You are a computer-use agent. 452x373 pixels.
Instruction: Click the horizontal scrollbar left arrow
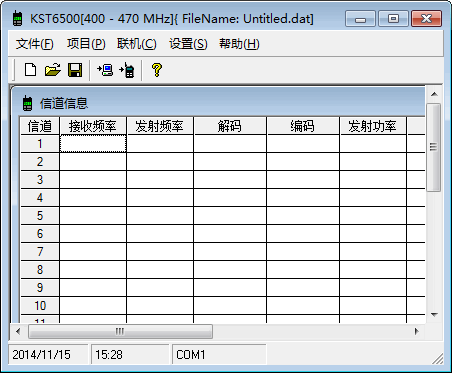point(18,331)
